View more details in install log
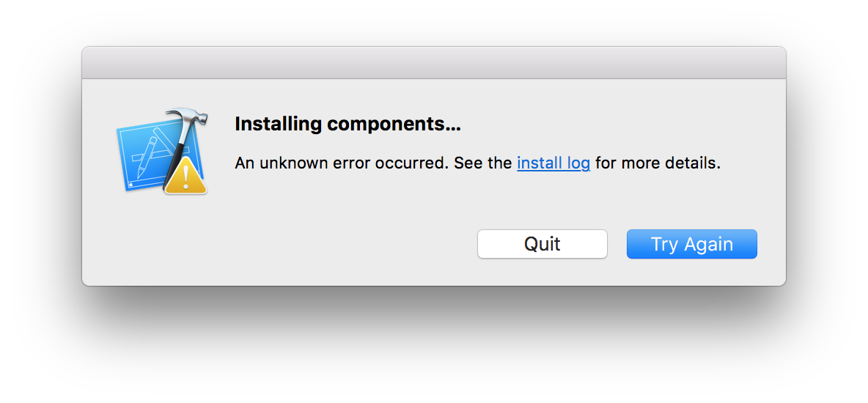868x403 pixels. pyautogui.click(x=553, y=163)
